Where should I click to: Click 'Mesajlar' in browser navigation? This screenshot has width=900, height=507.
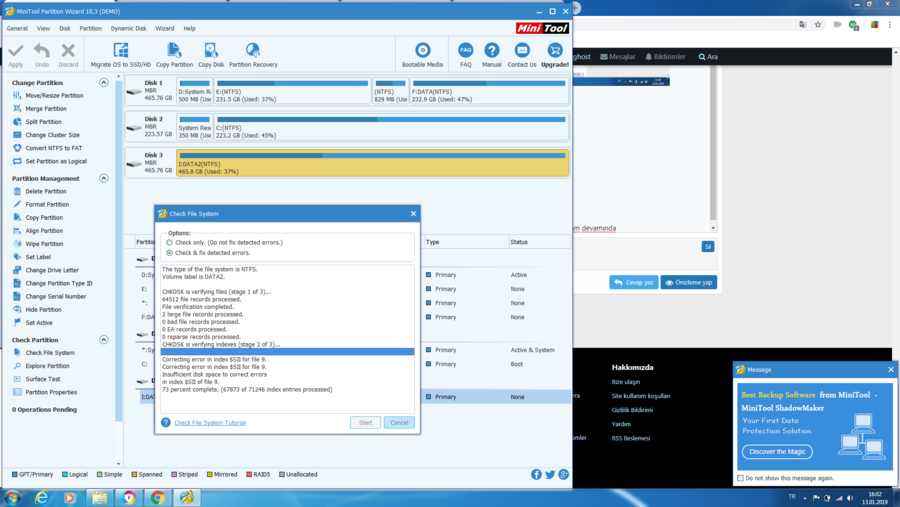(x=618, y=56)
